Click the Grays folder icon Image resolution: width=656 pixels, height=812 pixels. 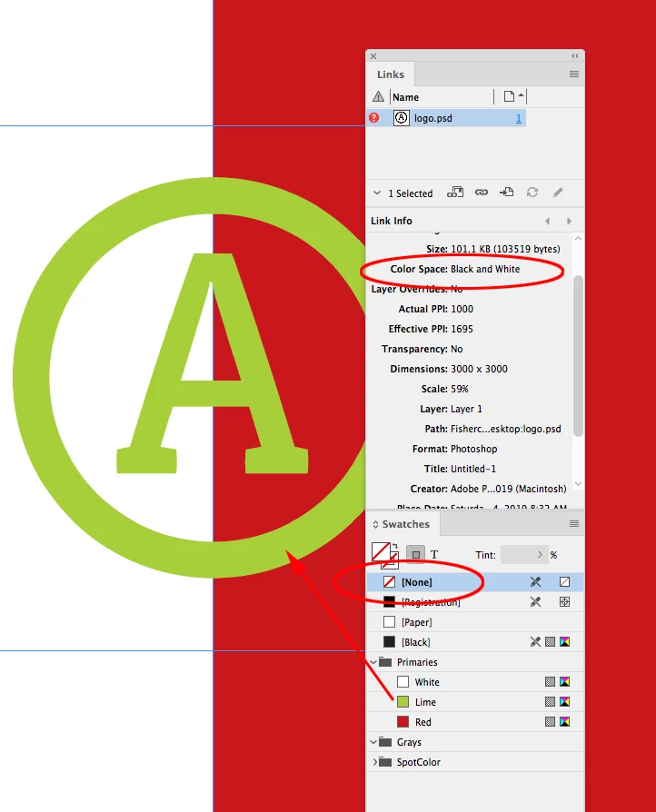pyautogui.click(x=385, y=742)
